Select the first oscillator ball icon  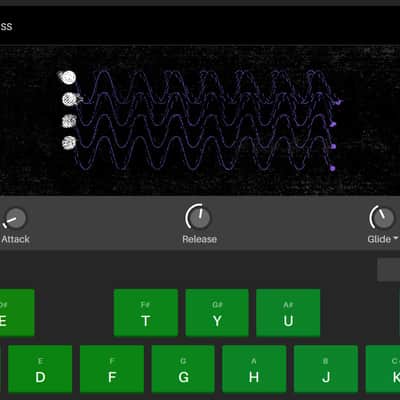click(68, 77)
